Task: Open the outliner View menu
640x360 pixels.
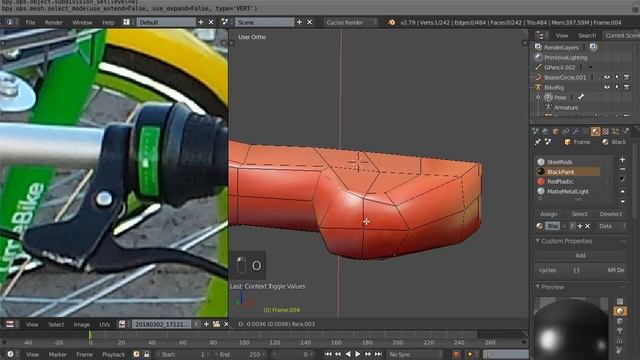Action: coord(562,36)
